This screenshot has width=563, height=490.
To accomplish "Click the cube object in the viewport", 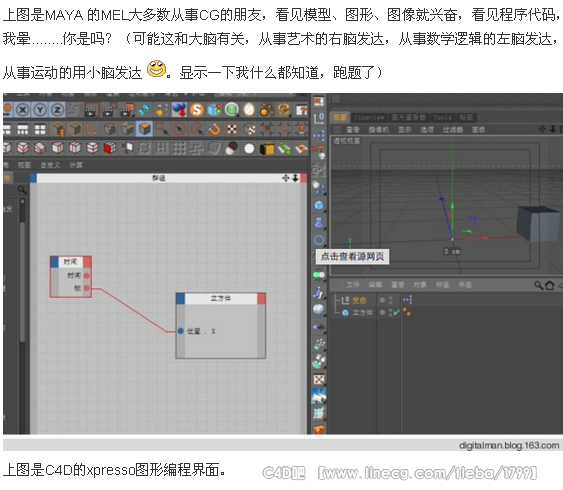I will (x=538, y=224).
